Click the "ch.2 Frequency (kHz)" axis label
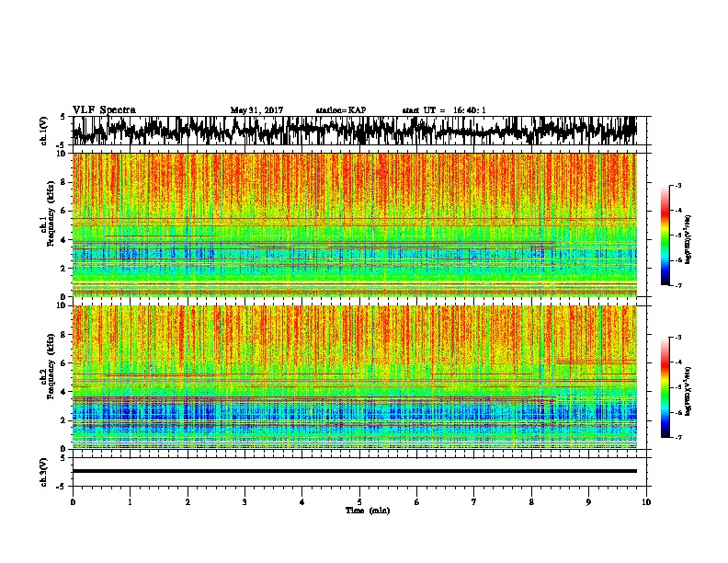The height and width of the screenshot is (563, 728). point(50,366)
